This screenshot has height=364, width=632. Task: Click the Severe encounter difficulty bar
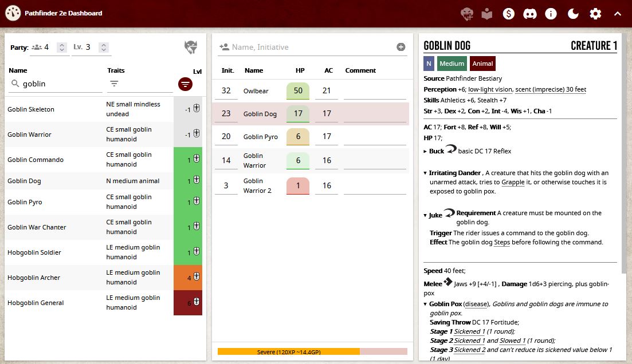pos(289,351)
